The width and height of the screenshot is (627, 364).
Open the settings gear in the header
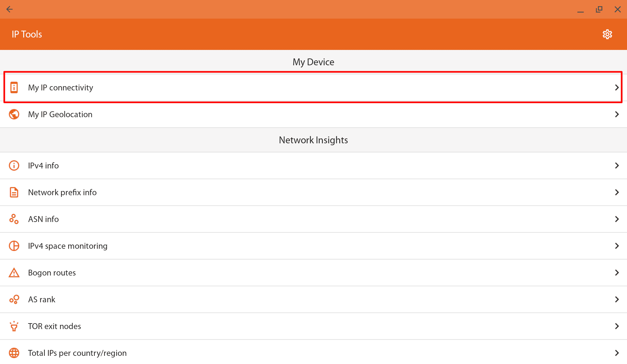[x=607, y=34]
